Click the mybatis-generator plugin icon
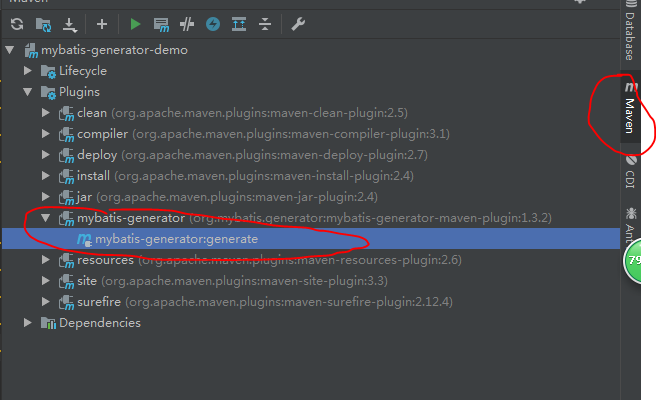656x400 pixels. [x=66, y=218]
